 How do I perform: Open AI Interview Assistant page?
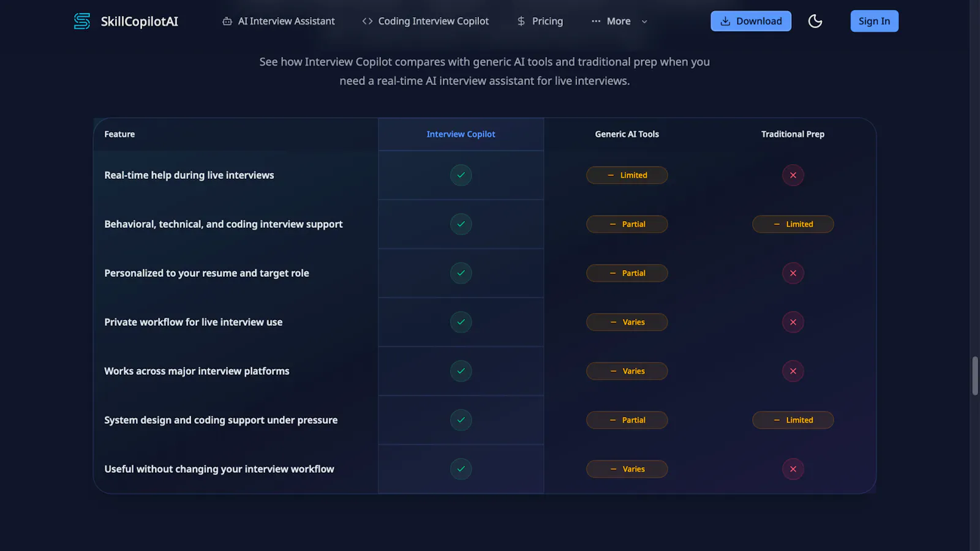[x=278, y=21]
